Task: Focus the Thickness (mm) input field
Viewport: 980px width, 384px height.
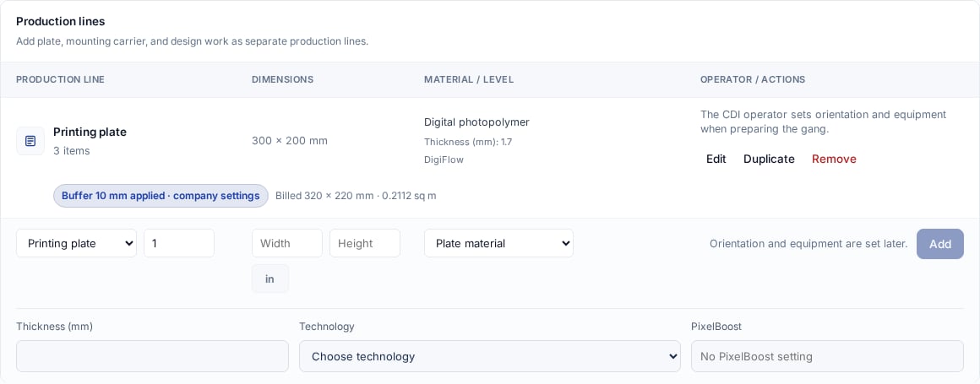Action: coord(153,356)
